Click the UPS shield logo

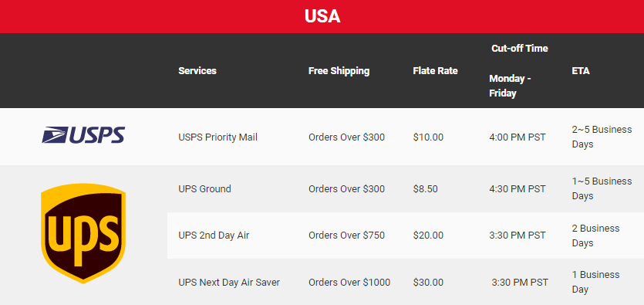[x=83, y=233]
